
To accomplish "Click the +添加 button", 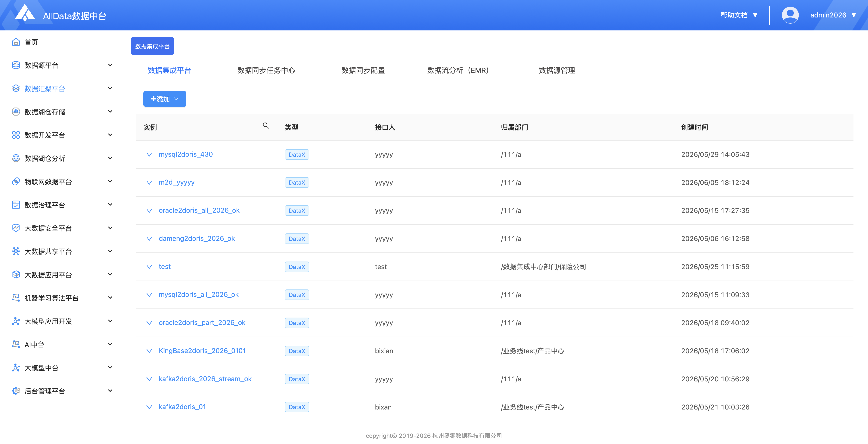I will pyautogui.click(x=165, y=99).
